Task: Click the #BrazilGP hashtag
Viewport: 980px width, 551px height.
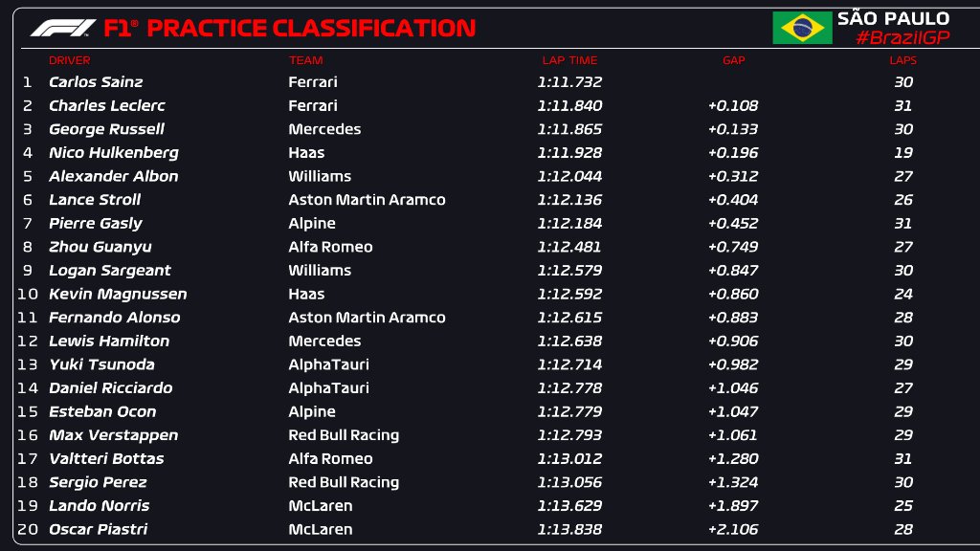Action: pyautogui.click(x=902, y=37)
